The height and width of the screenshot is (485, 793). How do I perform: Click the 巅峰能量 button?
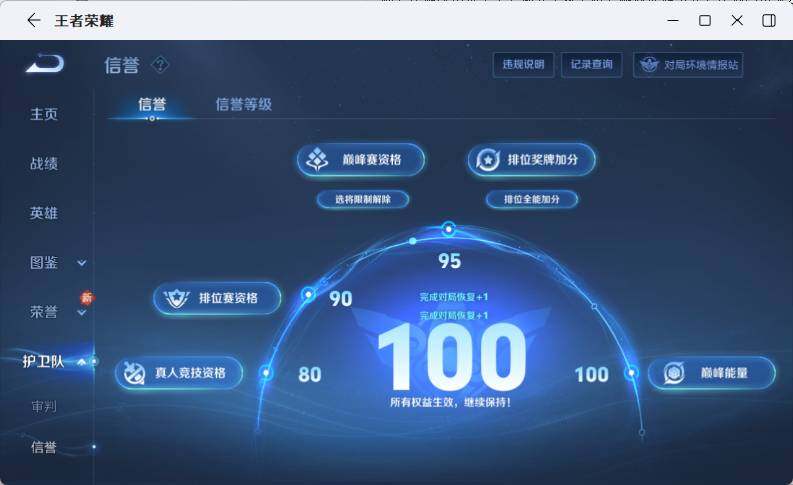[x=712, y=373]
